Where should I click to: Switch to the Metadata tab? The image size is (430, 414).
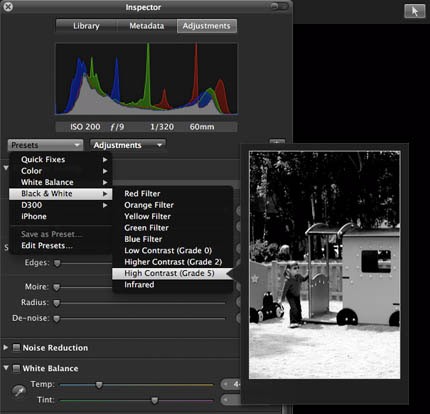click(147, 26)
